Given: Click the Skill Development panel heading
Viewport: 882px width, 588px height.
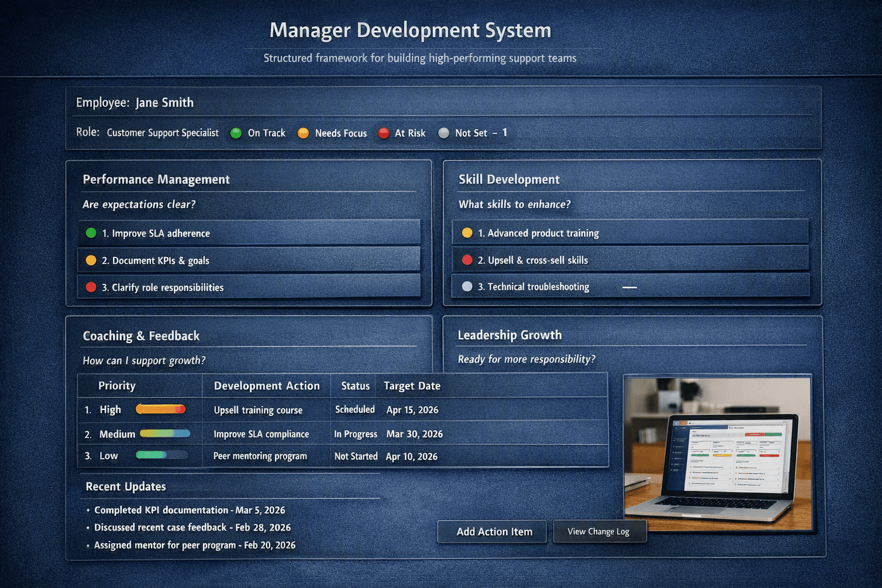Looking at the screenshot, I should click(509, 179).
